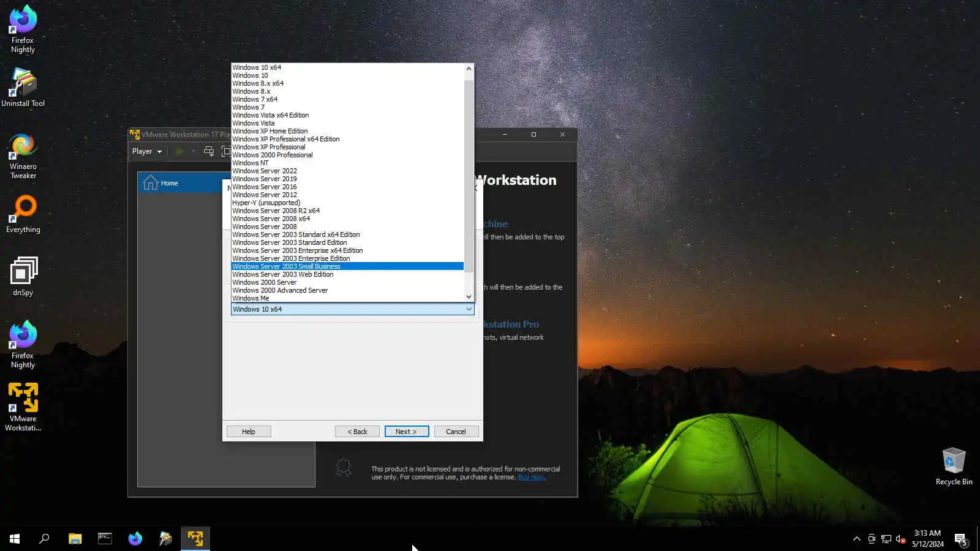Proceed with the Next > button
The image size is (980, 551).
click(x=407, y=432)
